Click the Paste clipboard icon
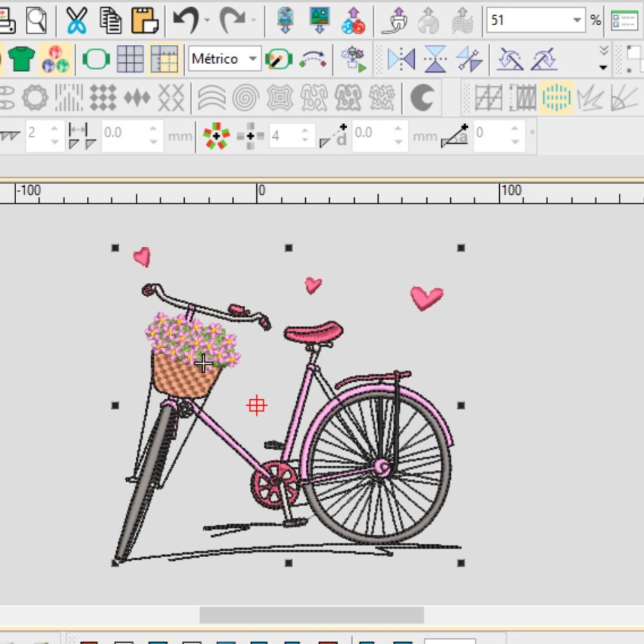This screenshot has height=644, width=644. [144, 20]
